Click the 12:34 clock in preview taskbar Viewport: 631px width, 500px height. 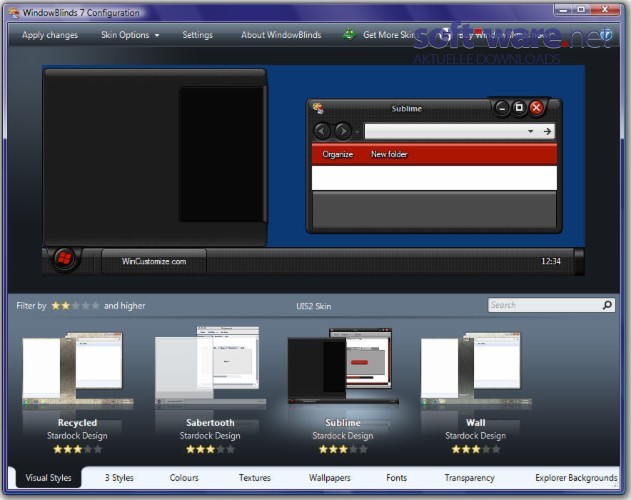(x=551, y=261)
